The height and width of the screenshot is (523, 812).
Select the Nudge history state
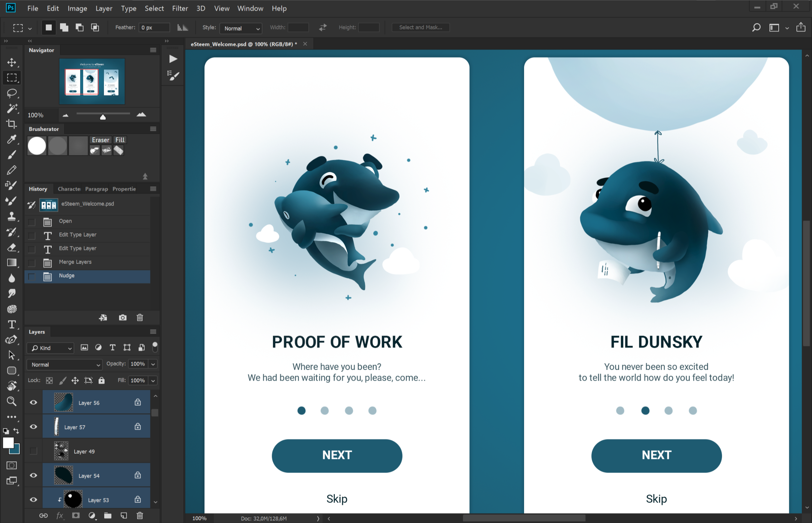tap(87, 276)
